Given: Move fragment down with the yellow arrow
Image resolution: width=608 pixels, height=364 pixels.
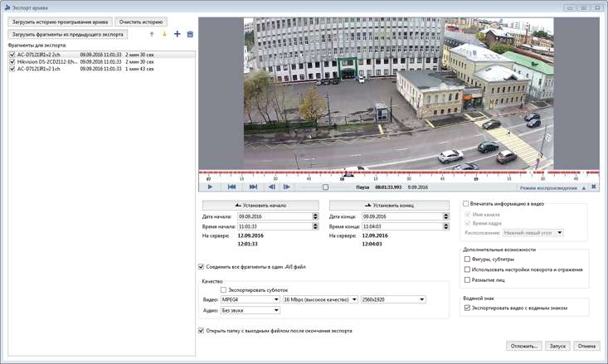Looking at the screenshot, I should click(164, 35).
